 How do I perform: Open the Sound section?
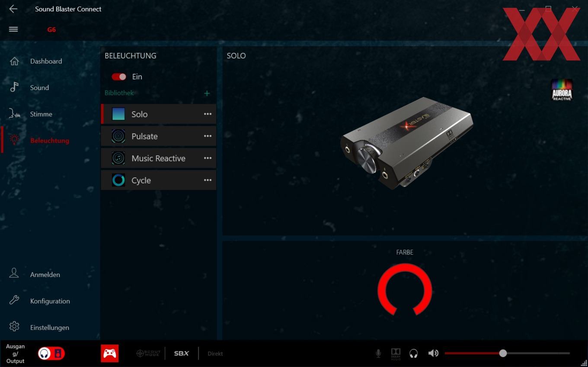click(x=39, y=87)
